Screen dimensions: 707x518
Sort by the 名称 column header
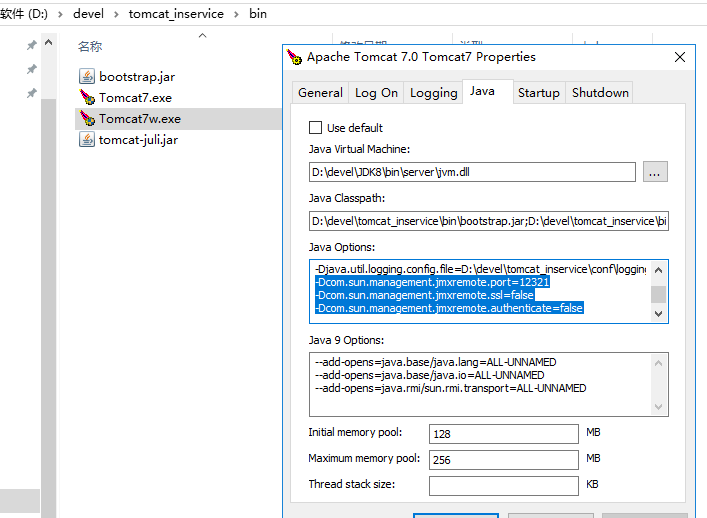click(x=90, y=46)
